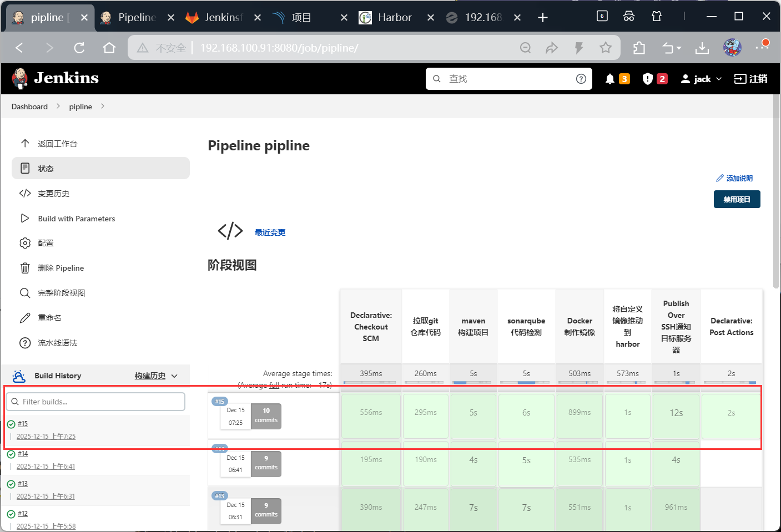The width and height of the screenshot is (781, 532).
Task: Click the recent changes code icon
Action: pos(230,231)
